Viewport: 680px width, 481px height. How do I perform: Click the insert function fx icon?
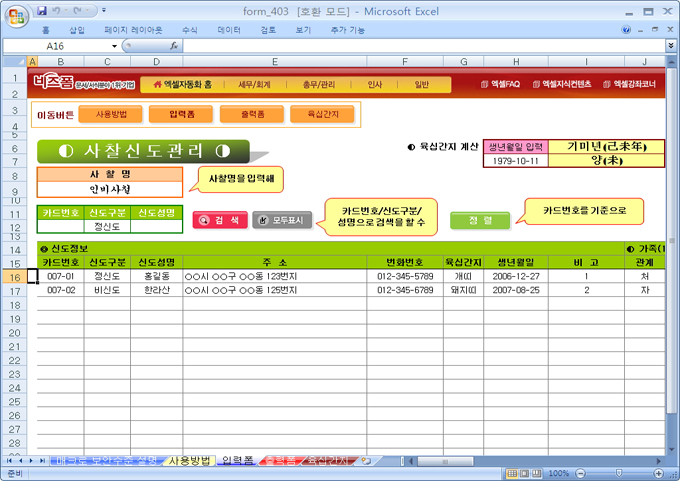174,46
